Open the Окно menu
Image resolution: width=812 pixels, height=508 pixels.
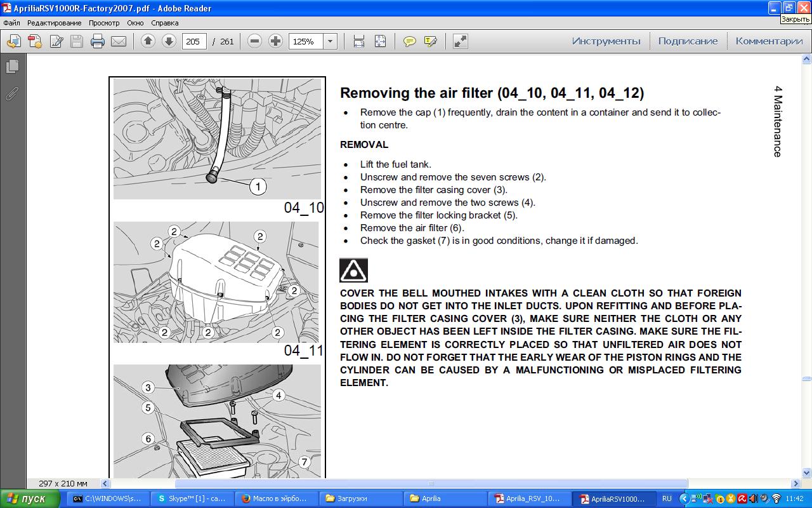tap(135, 23)
